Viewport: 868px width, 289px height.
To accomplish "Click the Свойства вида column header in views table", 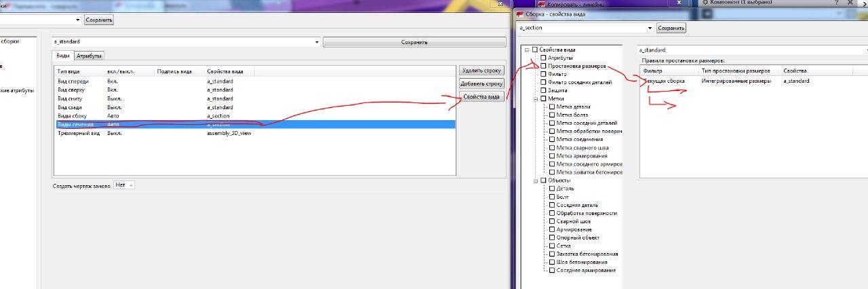I will coord(229,71).
